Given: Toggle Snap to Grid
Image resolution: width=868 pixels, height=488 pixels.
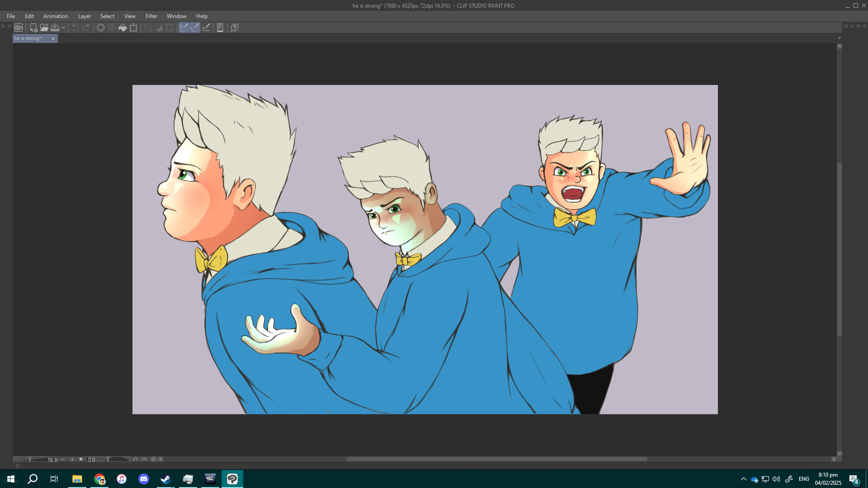Looking at the screenshot, I should click(x=206, y=28).
